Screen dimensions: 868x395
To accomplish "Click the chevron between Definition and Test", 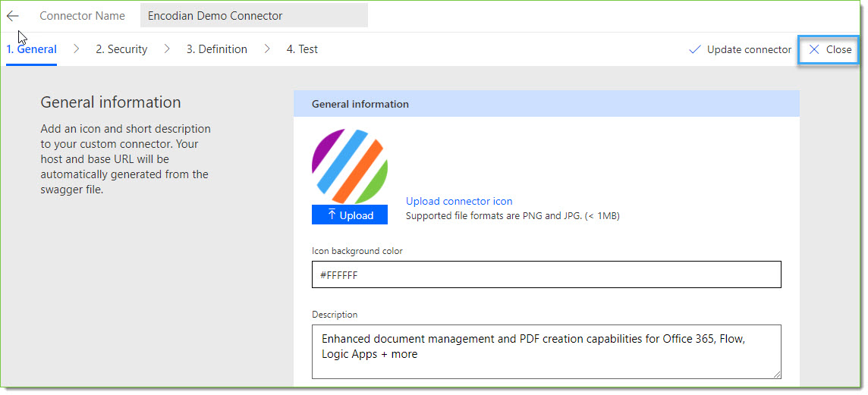I will [267, 49].
